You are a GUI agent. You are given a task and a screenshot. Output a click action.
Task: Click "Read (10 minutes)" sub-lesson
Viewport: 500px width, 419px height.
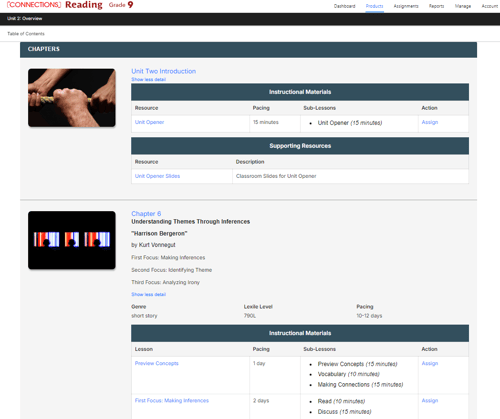341,401
